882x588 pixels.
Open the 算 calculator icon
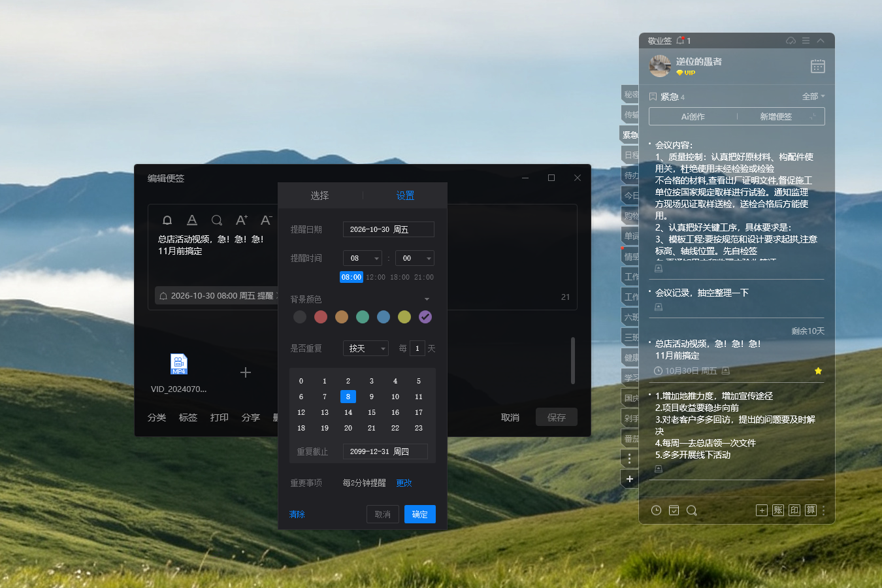tap(811, 510)
